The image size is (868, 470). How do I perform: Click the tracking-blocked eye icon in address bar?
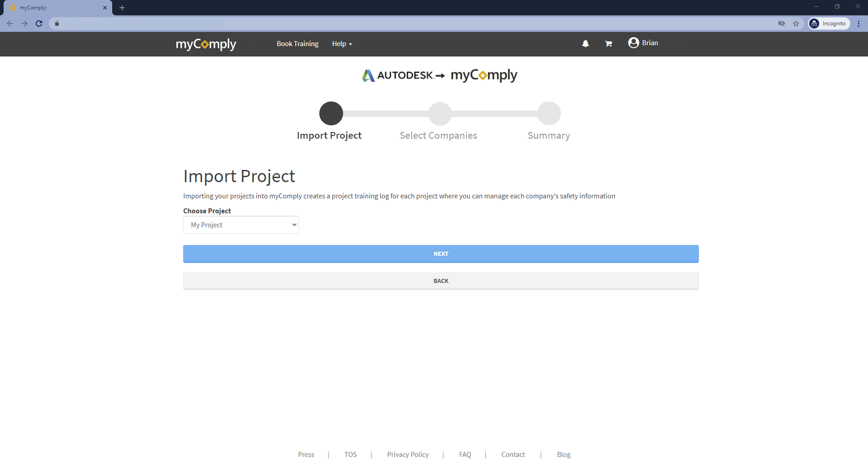tap(782, 23)
